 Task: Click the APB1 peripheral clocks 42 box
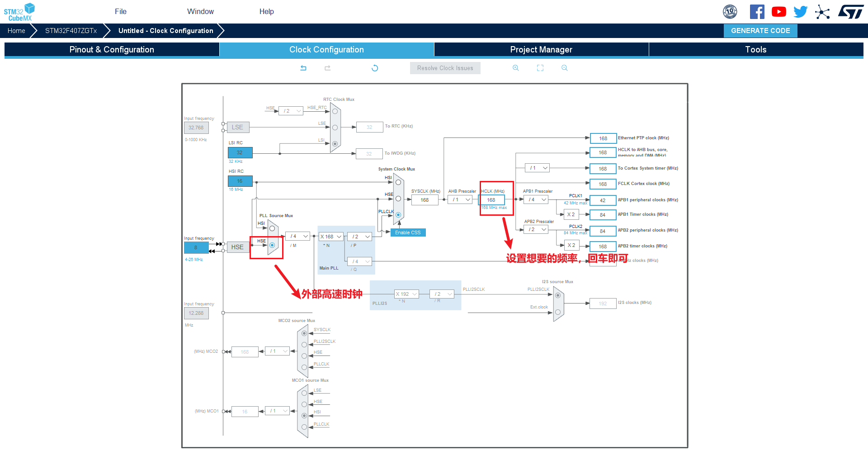pyautogui.click(x=603, y=200)
